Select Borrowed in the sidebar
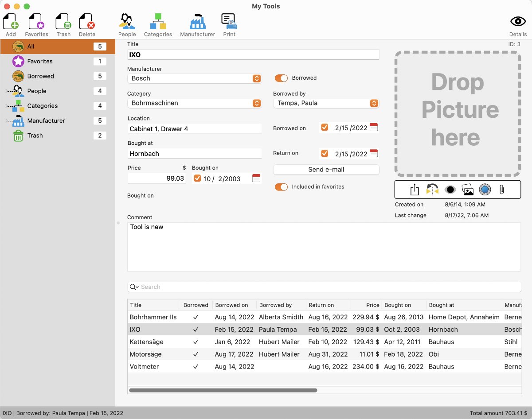532x419 pixels. pyautogui.click(x=58, y=76)
